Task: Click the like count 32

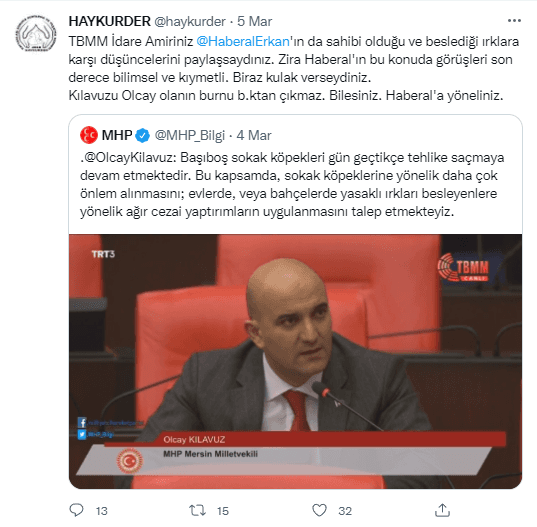Action: pos(345,511)
